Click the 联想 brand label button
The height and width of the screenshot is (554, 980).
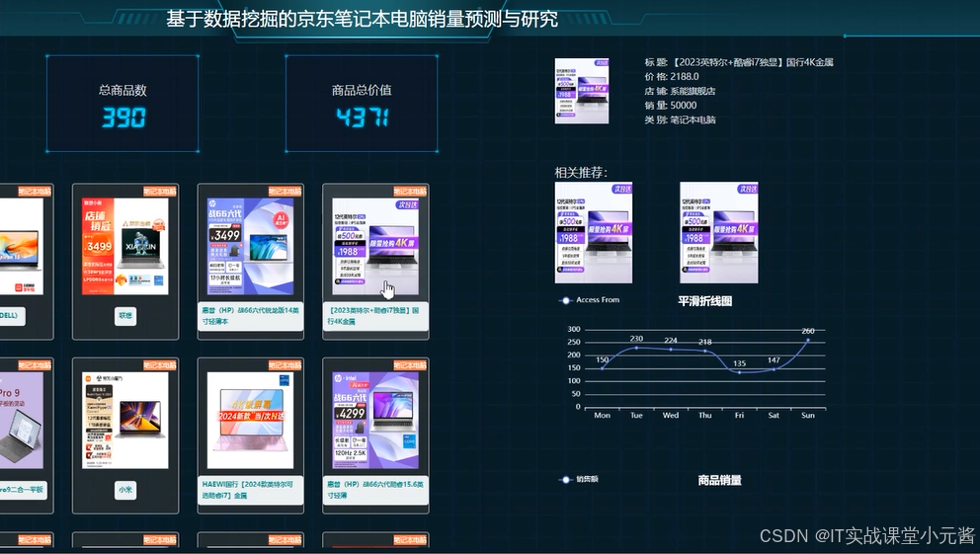(x=125, y=316)
